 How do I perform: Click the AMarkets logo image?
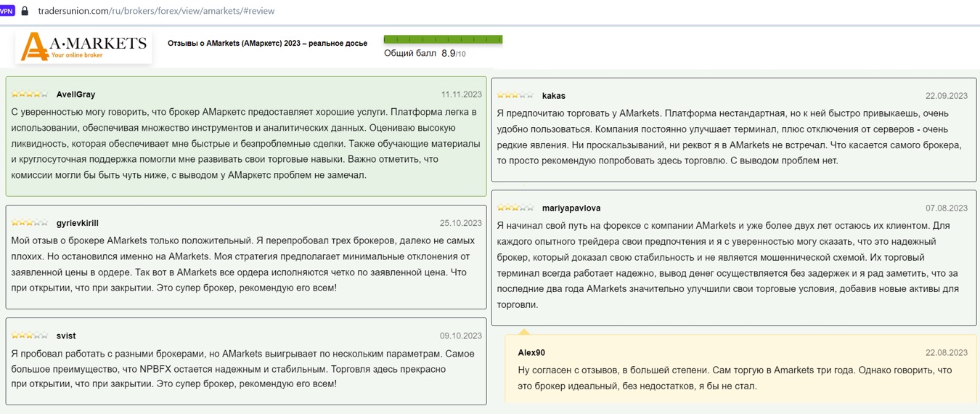[83, 46]
